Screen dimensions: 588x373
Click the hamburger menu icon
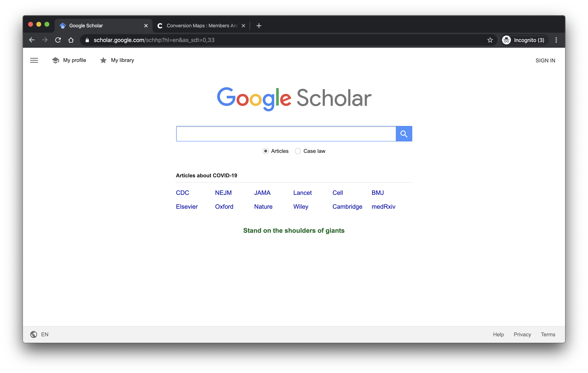(33, 60)
